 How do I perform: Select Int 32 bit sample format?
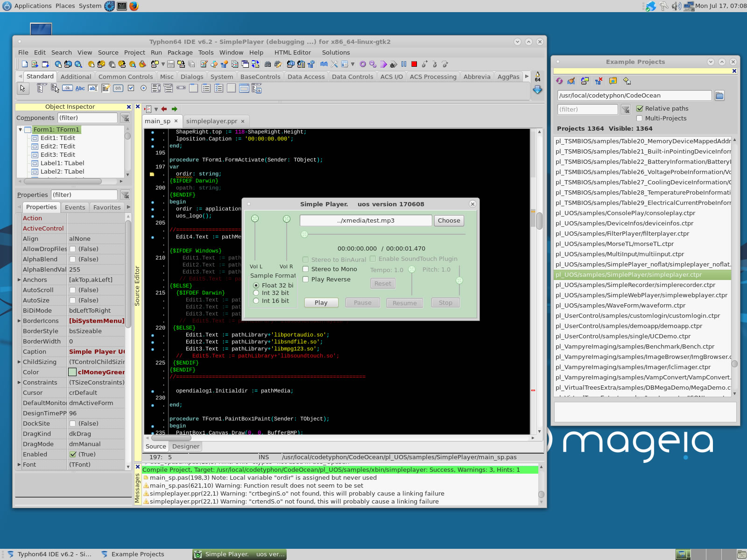[256, 293]
